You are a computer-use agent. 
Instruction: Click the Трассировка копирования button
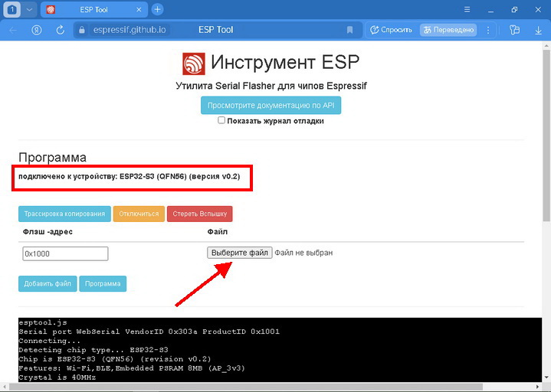tap(64, 214)
